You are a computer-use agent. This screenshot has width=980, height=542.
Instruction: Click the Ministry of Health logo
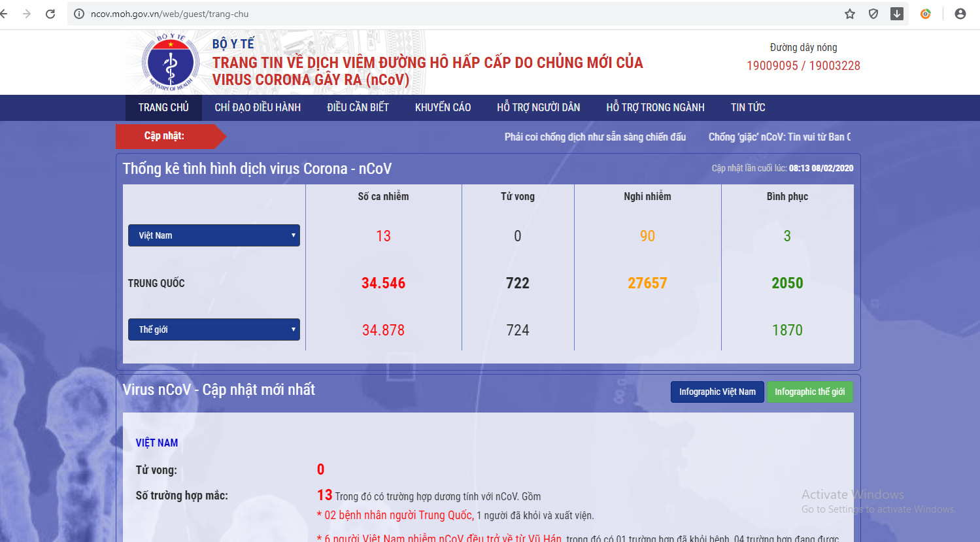[x=171, y=63]
